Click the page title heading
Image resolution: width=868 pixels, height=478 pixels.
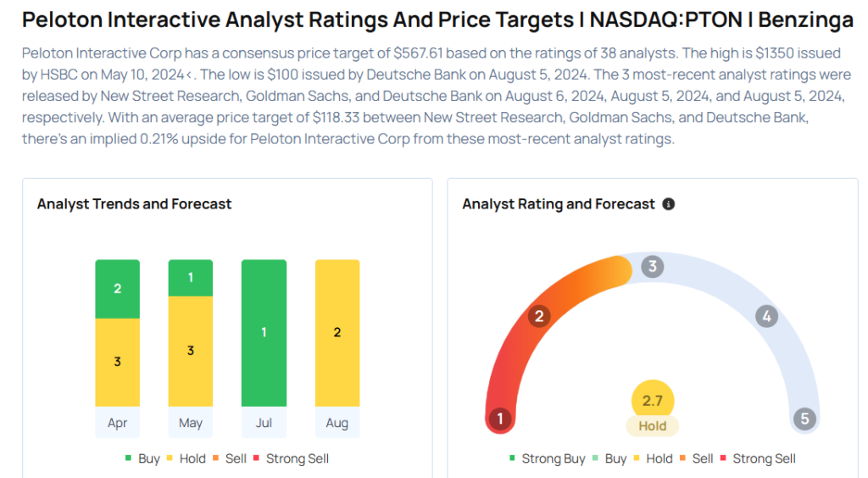[437, 19]
